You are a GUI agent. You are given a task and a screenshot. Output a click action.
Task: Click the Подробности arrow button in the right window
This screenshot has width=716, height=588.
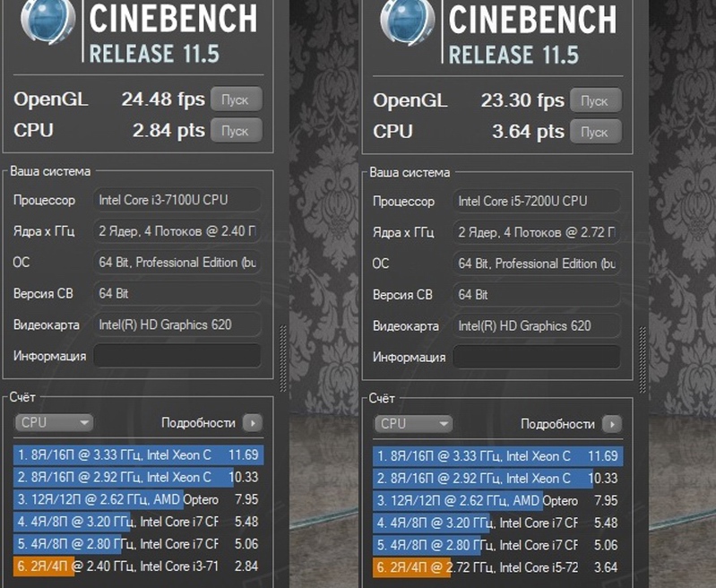tap(612, 424)
